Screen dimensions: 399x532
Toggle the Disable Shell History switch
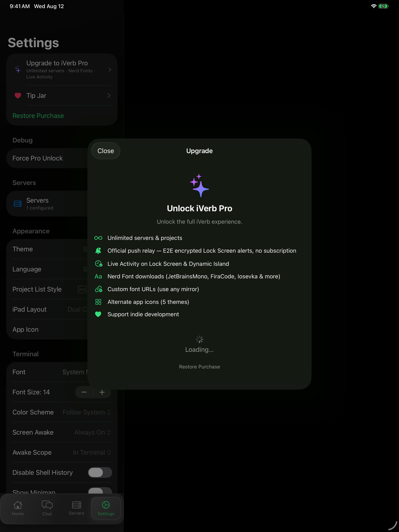tap(100, 472)
